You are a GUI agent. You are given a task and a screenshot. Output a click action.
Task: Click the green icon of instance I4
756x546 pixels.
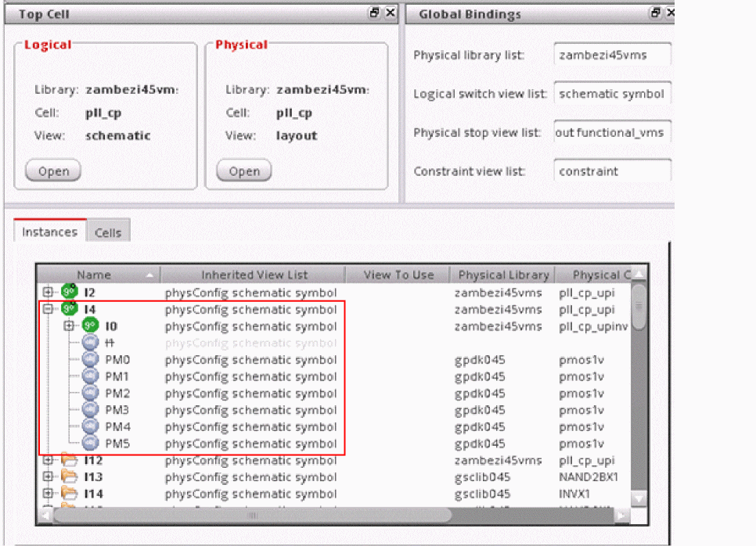click(70, 308)
